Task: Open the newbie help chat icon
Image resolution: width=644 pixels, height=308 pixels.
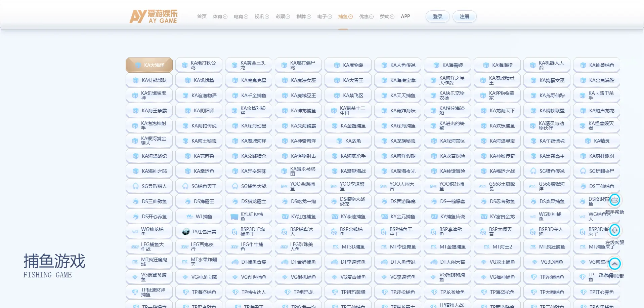Action: (614, 200)
